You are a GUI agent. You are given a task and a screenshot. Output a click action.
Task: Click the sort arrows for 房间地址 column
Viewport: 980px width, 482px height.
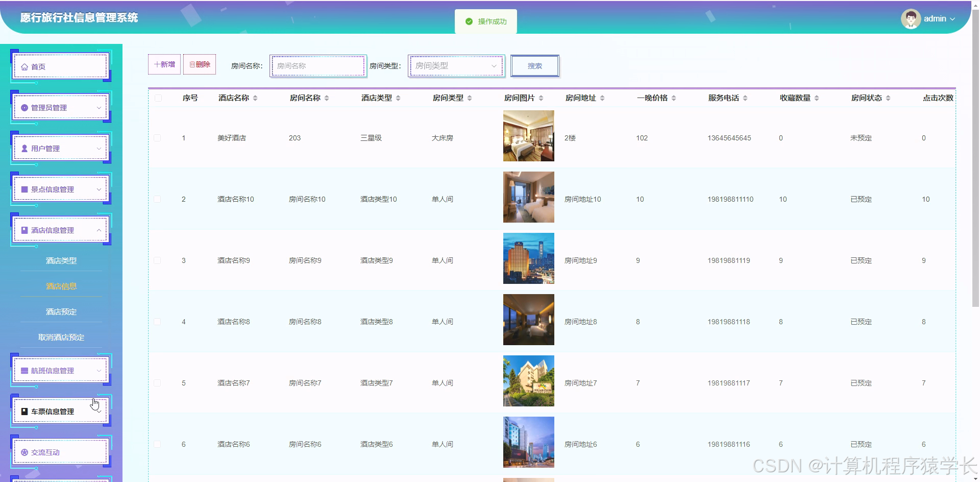[x=602, y=98]
